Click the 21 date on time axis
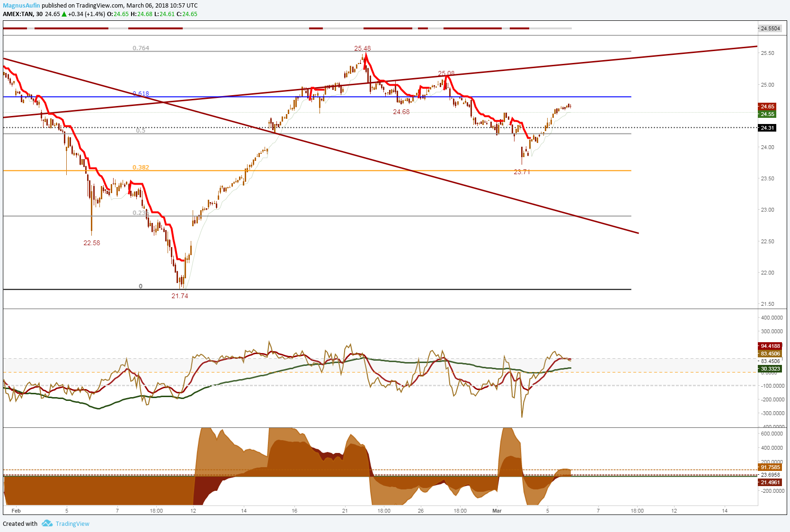The width and height of the screenshot is (790, 532). coord(345,511)
